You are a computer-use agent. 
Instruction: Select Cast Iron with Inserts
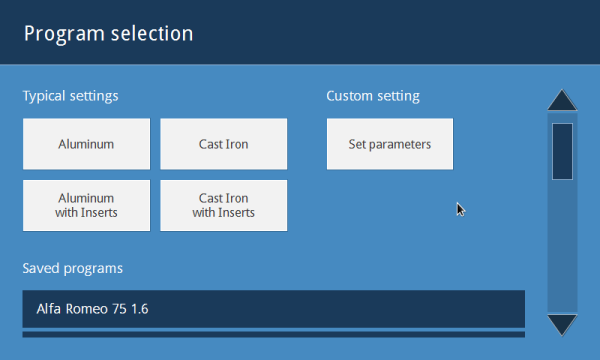click(223, 205)
